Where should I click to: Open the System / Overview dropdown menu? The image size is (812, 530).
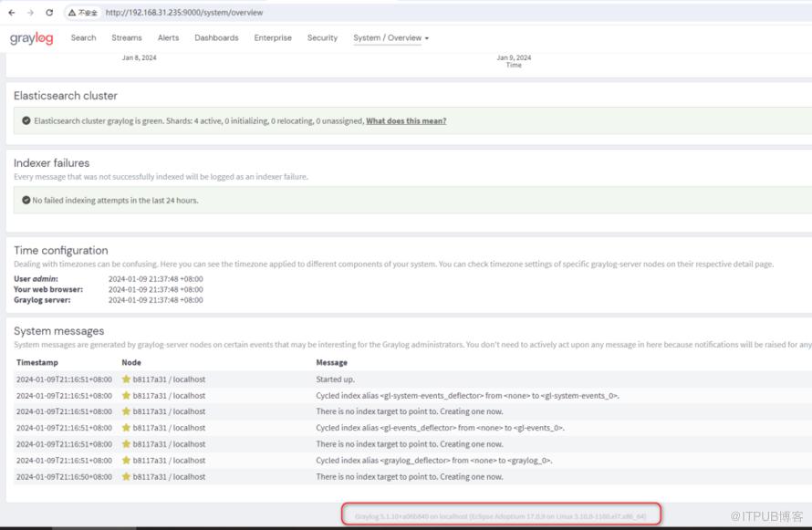(x=390, y=38)
